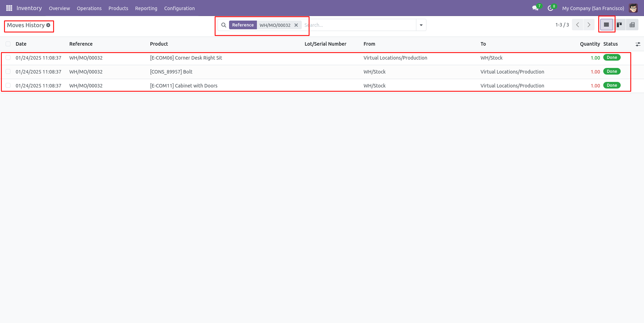Open the conversations messages icon

pyautogui.click(x=535, y=8)
